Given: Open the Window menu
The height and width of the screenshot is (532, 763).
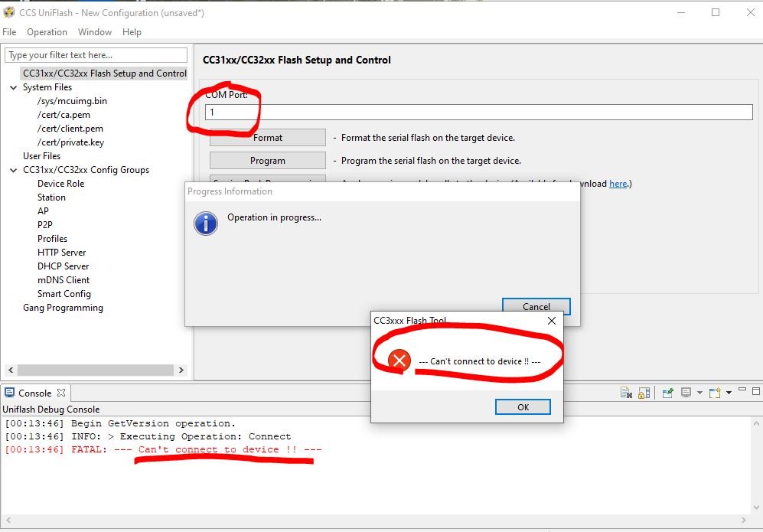Looking at the screenshot, I should click(95, 32).
